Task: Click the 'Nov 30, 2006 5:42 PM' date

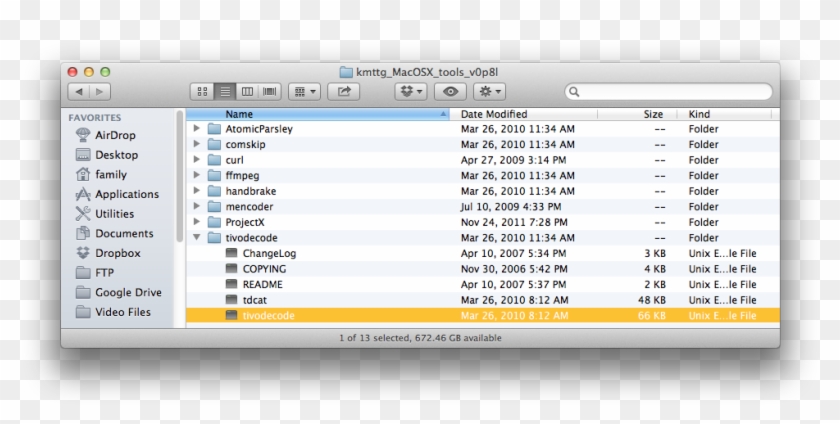Action: (x=514, y=269)
